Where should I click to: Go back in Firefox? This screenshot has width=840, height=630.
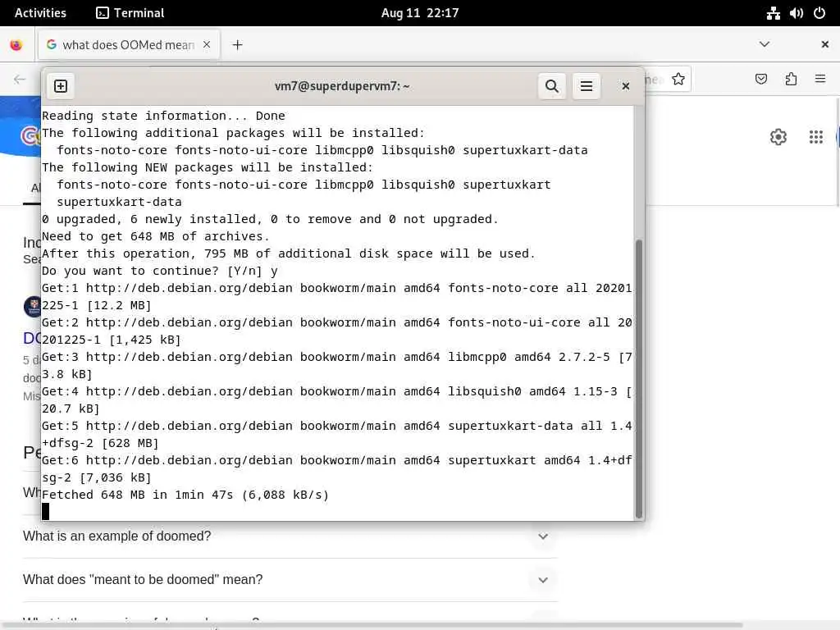[x=20, y=80]
